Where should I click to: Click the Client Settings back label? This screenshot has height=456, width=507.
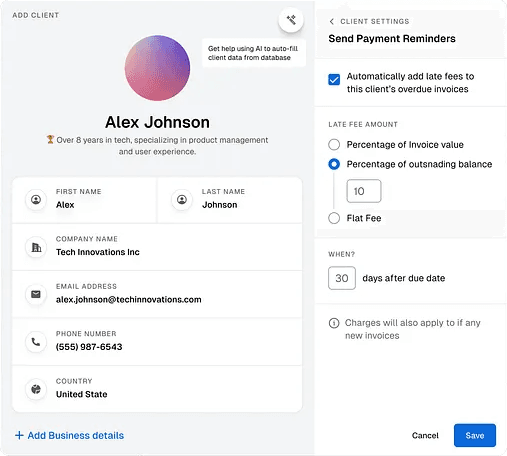pyautogui.click(x=375, y=22)
